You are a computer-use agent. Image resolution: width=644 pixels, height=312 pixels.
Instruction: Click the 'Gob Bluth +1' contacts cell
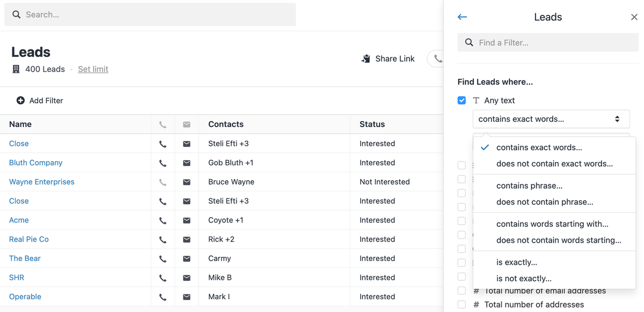pyautogui.click(x=231, y=163)
